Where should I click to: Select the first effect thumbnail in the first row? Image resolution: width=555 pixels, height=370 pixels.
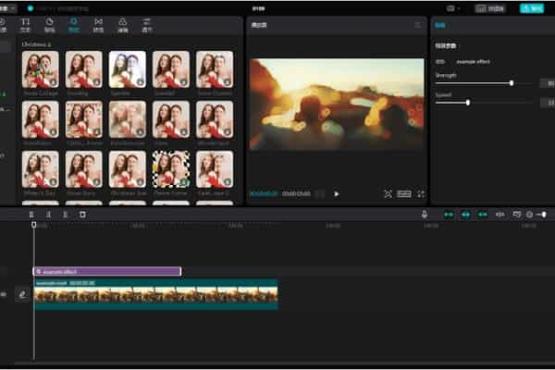point(40,69)
